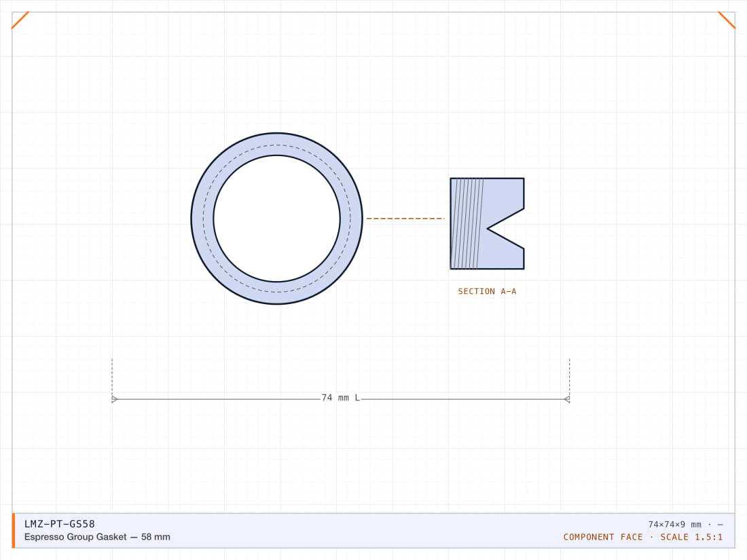
Task: Click the orange accent bar in title block
Action: (x=14, y=531)
